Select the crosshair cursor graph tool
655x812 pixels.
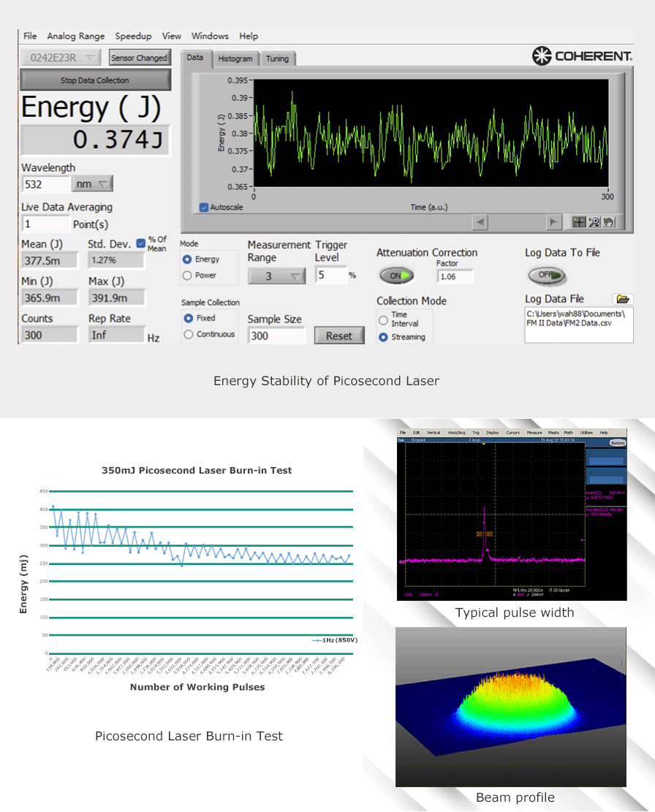[578, 222]
